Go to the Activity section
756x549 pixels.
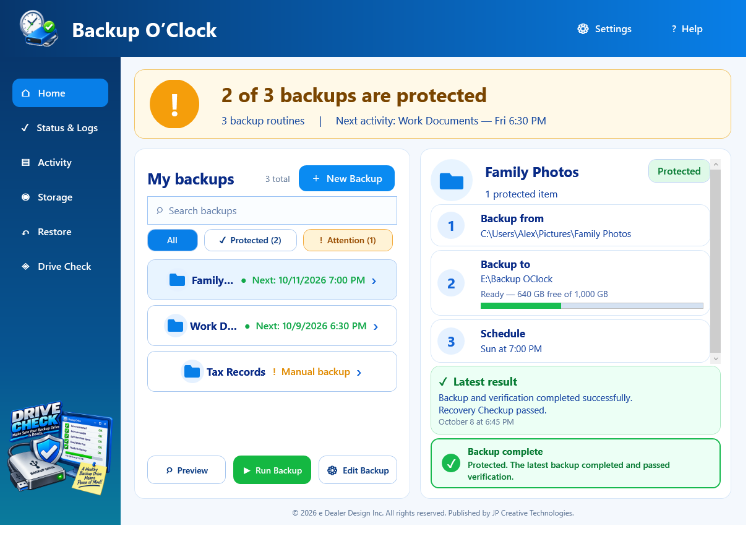pyautogui.click(x=60, y=163)
